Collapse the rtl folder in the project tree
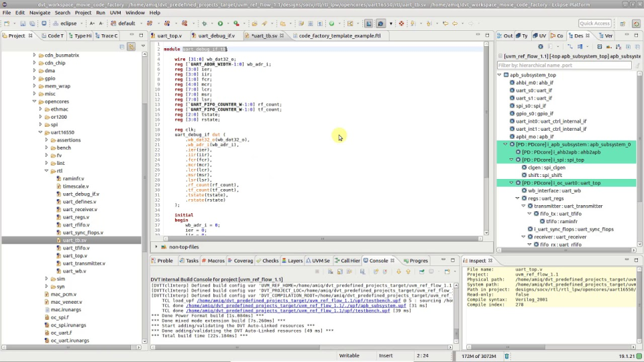Screen dimensions: 644x362 pyautogui.click(x=46, y=171)
